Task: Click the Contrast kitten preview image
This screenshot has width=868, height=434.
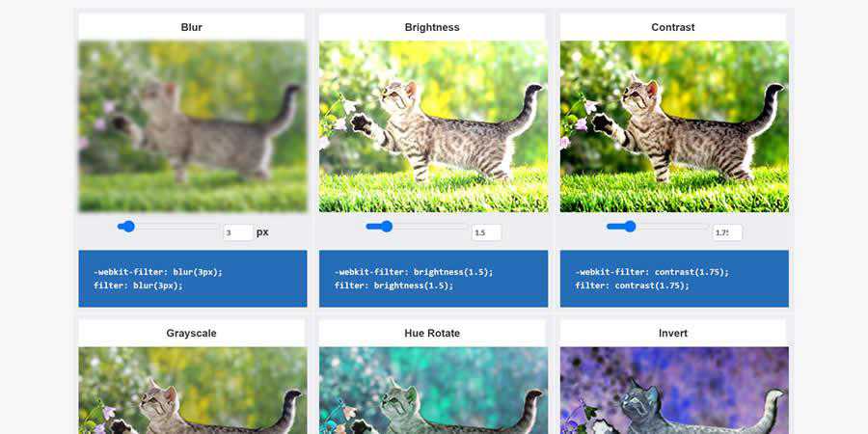Action: point(674,126)
